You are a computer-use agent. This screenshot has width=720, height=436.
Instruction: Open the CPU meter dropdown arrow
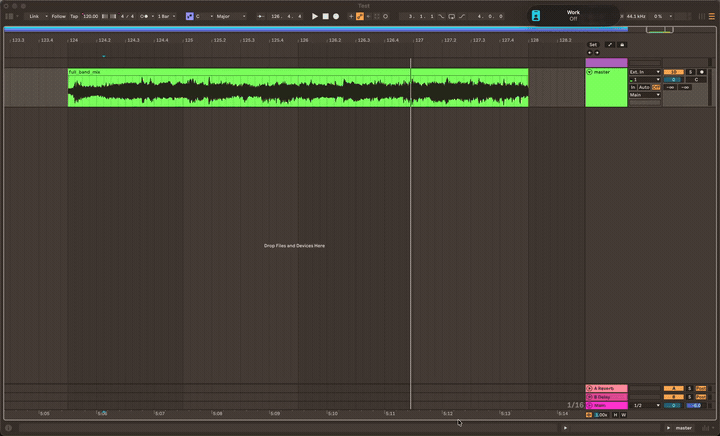tap(671, 16)
